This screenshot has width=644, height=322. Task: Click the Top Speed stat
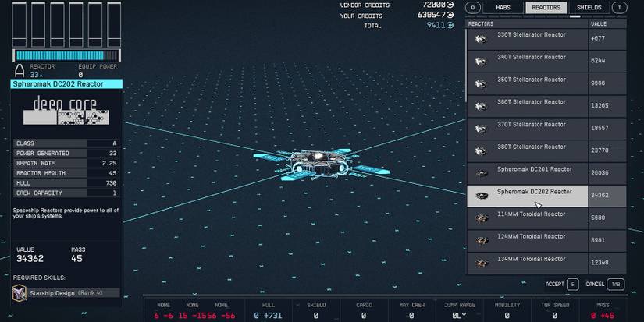pyautogui.click(x=555, y=310)
